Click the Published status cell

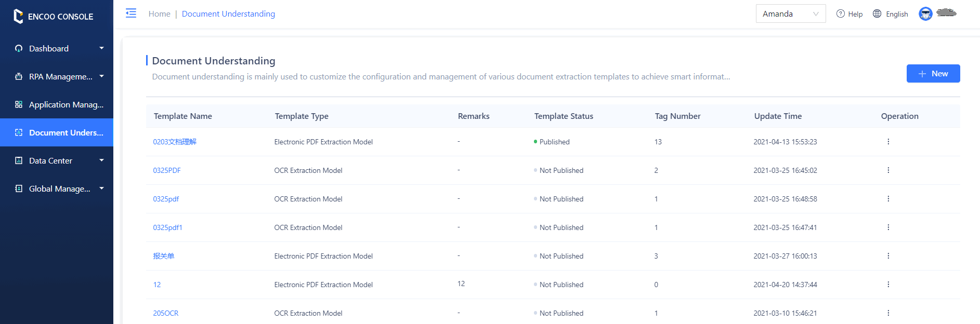(552, 142)
